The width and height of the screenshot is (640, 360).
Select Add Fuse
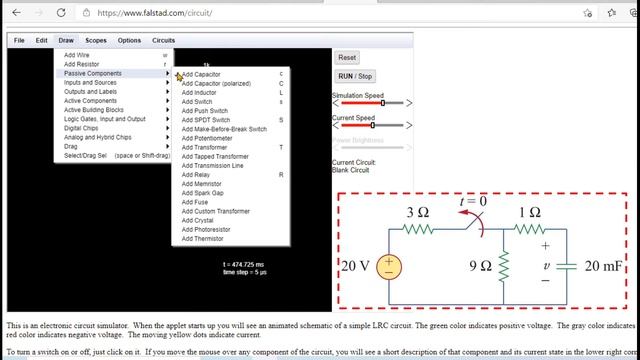pyautogui.click(x=231, y=202)
